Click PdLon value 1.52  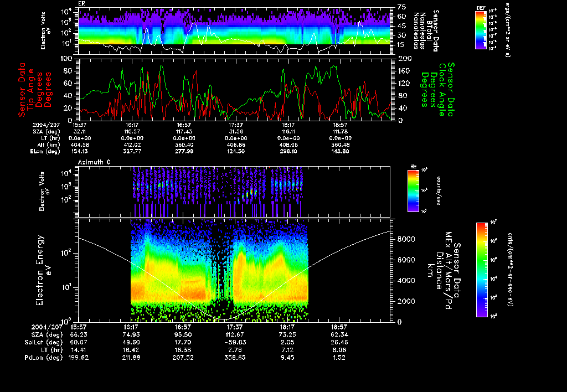click(339, 357)
